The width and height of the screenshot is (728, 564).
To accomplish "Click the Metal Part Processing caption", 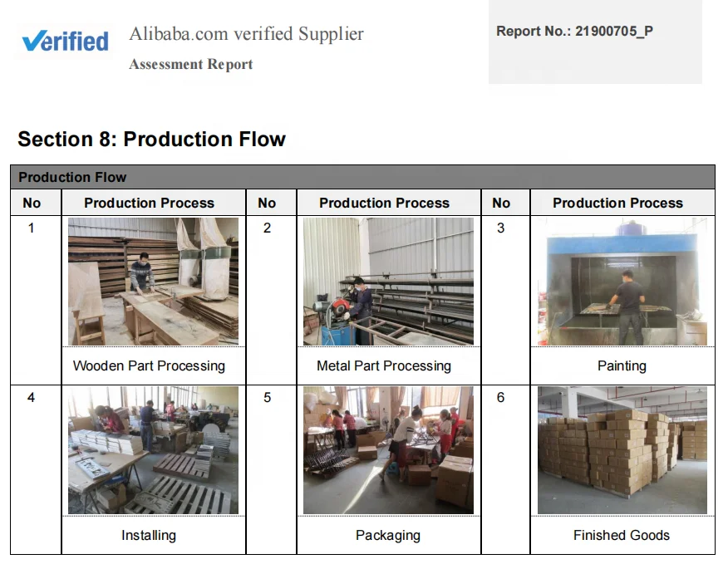I will tap(384, 365).
